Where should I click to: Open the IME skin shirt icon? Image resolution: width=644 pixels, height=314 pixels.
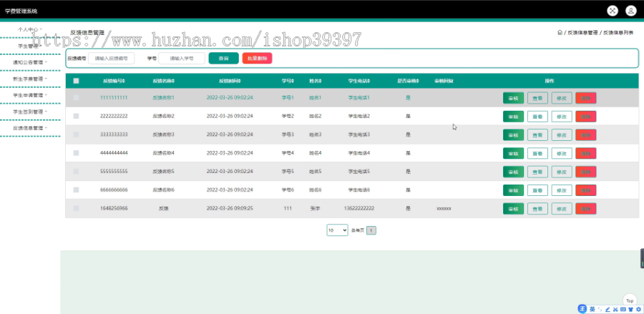630,309
